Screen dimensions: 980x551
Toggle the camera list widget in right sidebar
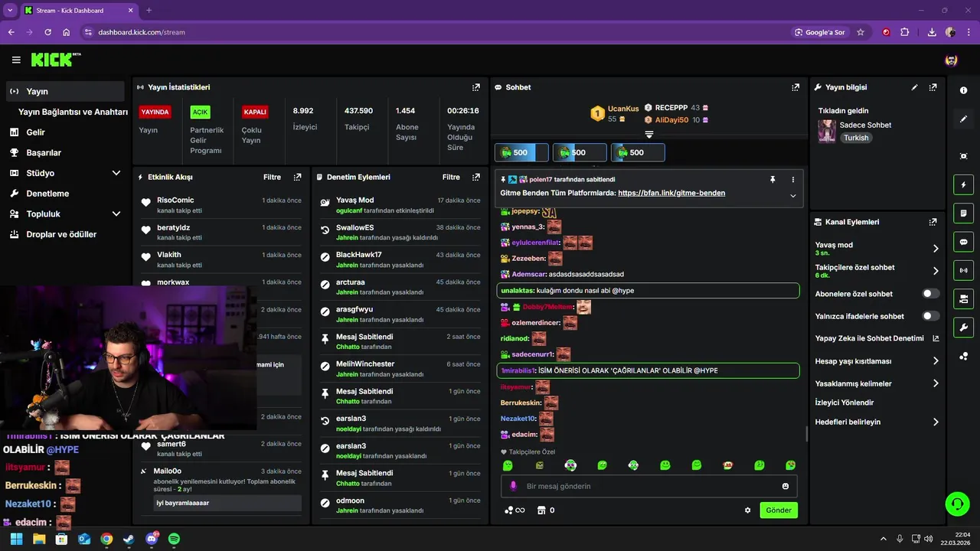(963, 298)
